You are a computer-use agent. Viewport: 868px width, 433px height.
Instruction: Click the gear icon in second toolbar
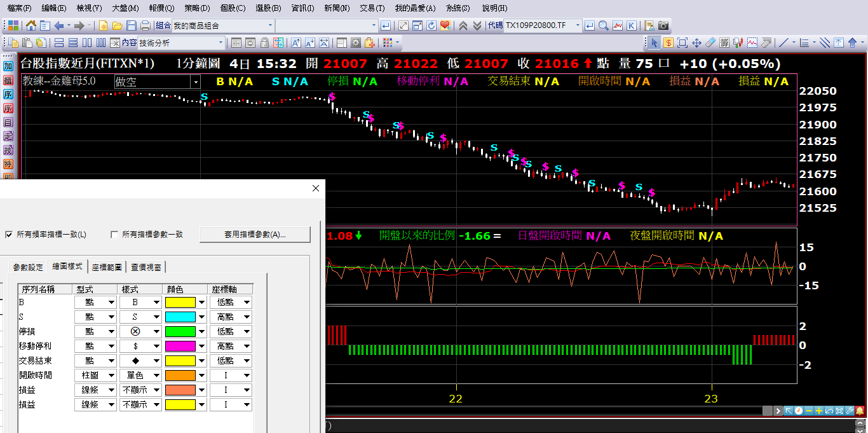(x=355, y=43)
